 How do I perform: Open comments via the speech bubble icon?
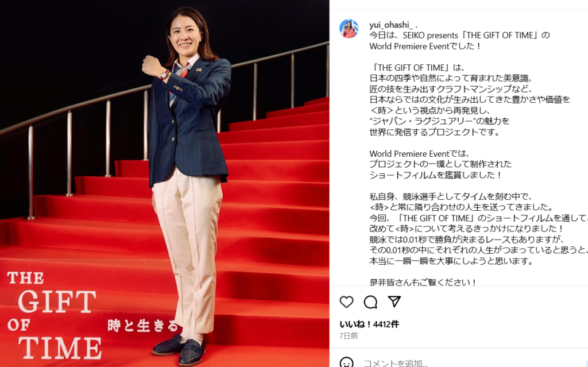click(x=370, y=302)
